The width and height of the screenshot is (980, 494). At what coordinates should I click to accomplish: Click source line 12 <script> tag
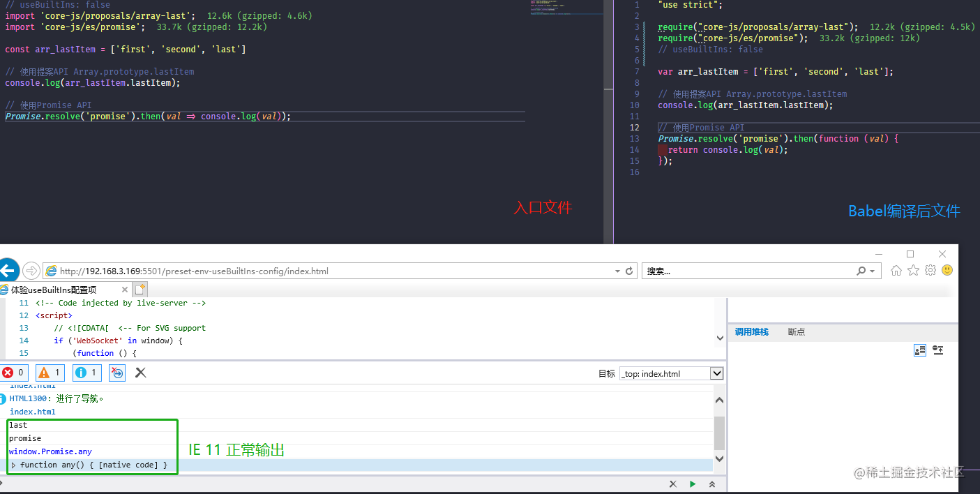pyautogui.click(x=54, y=315)
